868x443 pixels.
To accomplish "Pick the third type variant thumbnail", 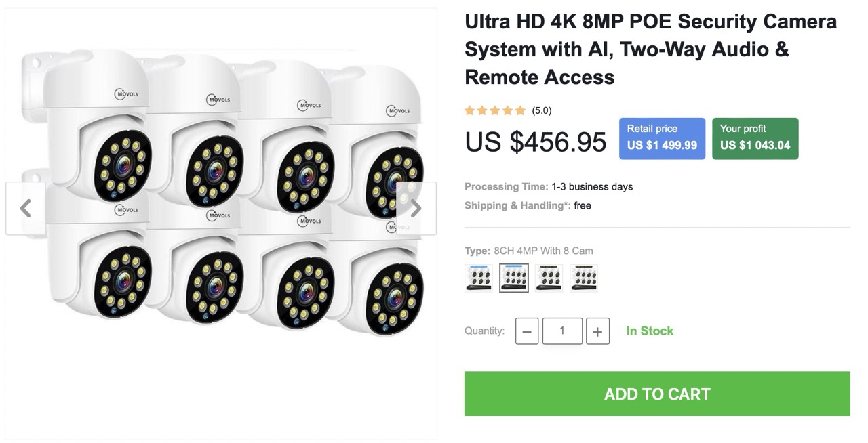I will coord(549,278).
